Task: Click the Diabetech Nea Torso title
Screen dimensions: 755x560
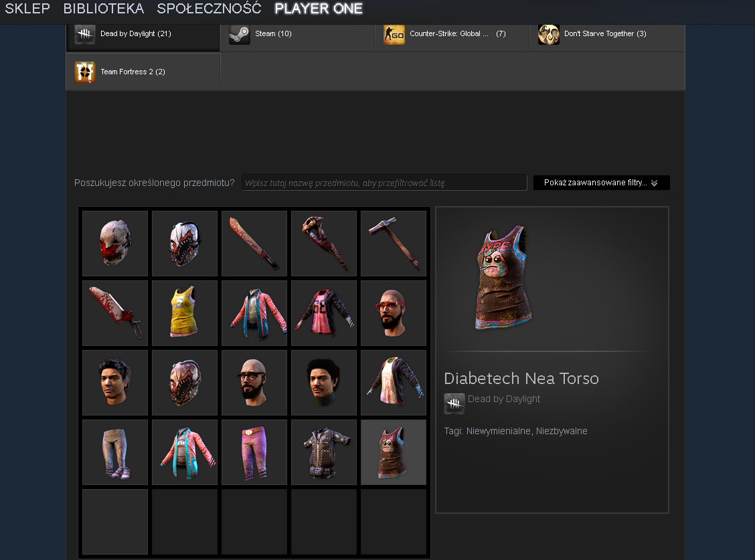Action: [521, 378]
